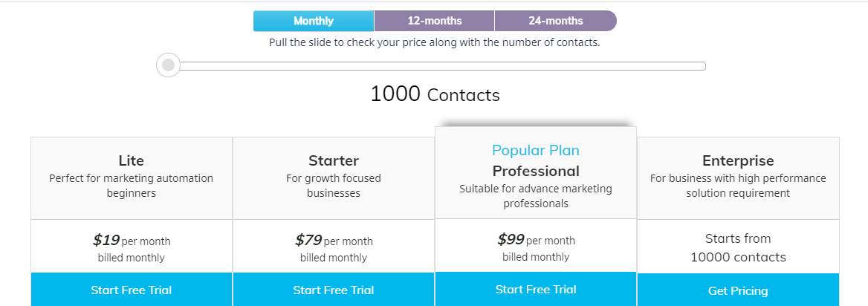868x306 pixels.
Task: Click the contacts slider round handle
Action: [x=169, y=65]
